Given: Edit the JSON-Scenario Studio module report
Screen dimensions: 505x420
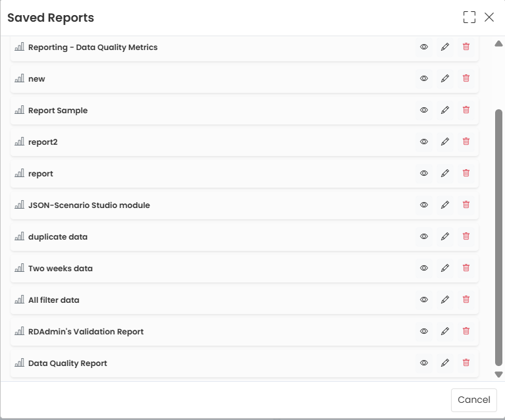Looking at the screenshot, I should 445,205.
